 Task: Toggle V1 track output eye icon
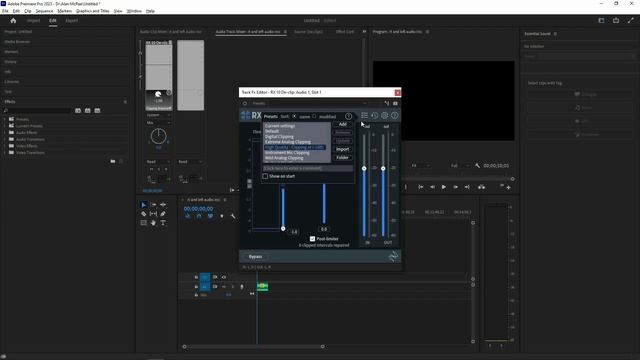pos(224,277)
